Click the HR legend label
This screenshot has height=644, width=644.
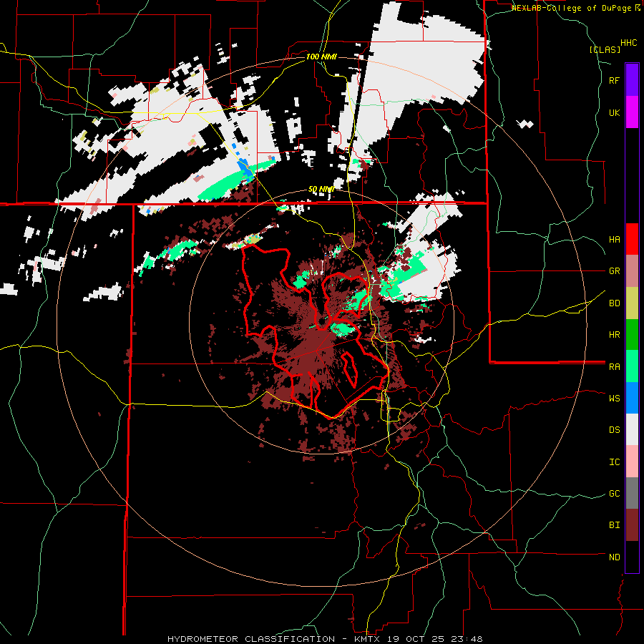[x=615, y=335]
